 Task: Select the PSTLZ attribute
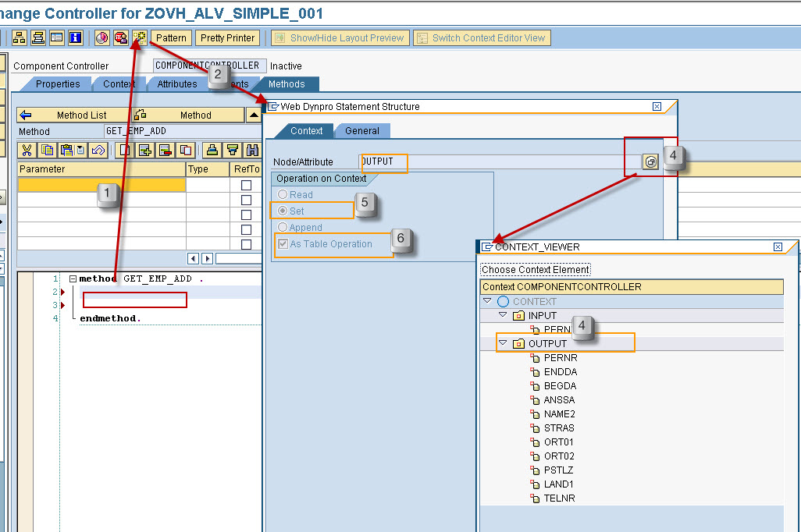(x=558, y=470)
